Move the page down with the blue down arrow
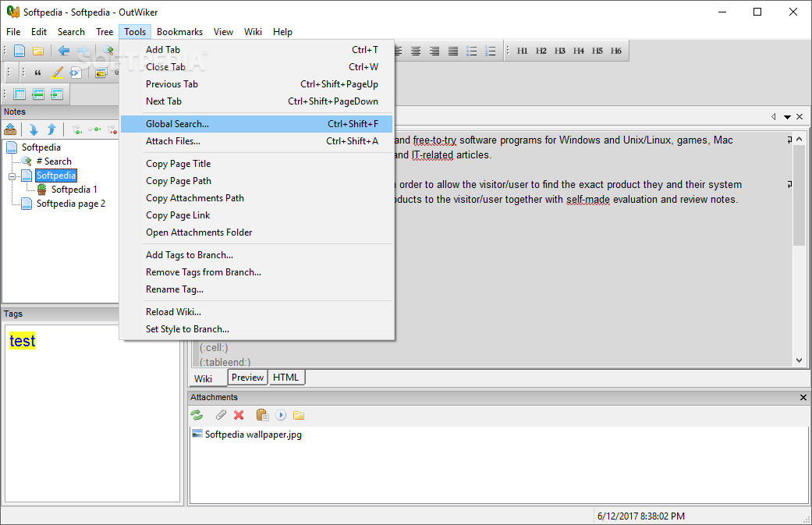This screenshot has width=812, height=525. (34, 129)
